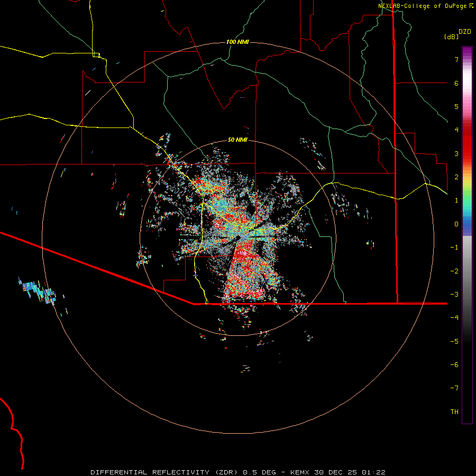Screen dimensions: 476x476
Task: Click the "KEMX" station identifier in the caption
Action: [300, 472]
